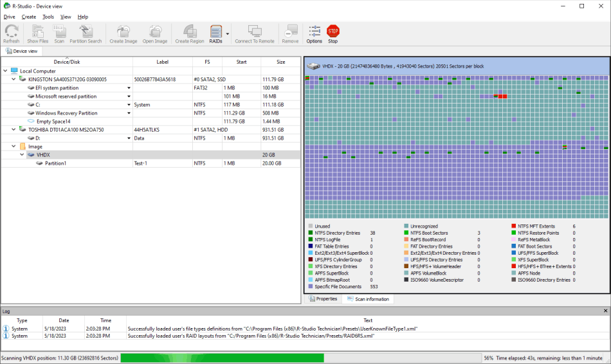Stop the current scan
This screenshot has width=611, height=364.
pyautogui.click(x=333, y=34)
